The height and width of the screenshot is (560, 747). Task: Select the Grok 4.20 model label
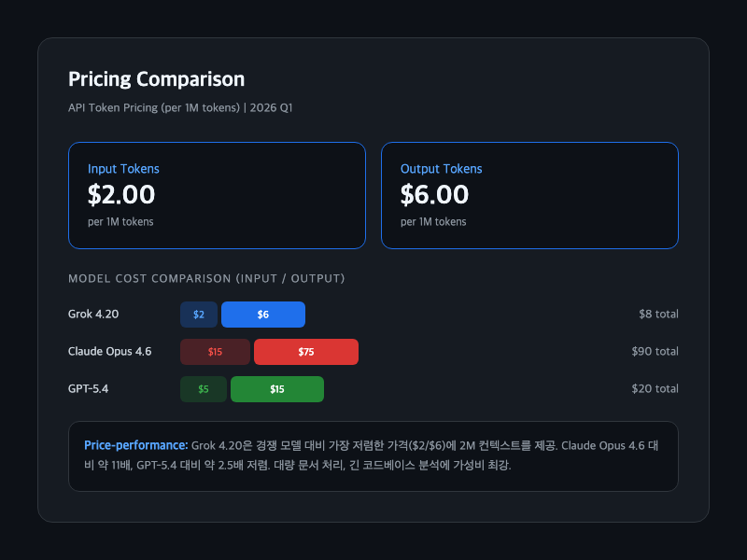93,315
